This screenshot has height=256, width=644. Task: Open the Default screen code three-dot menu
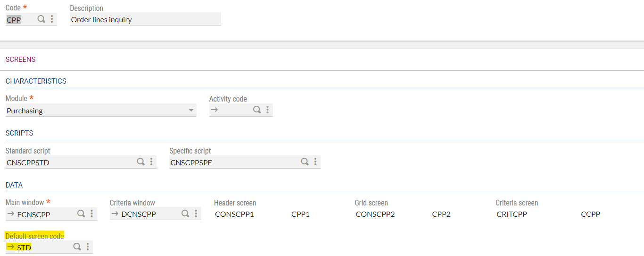pos(88,247)
